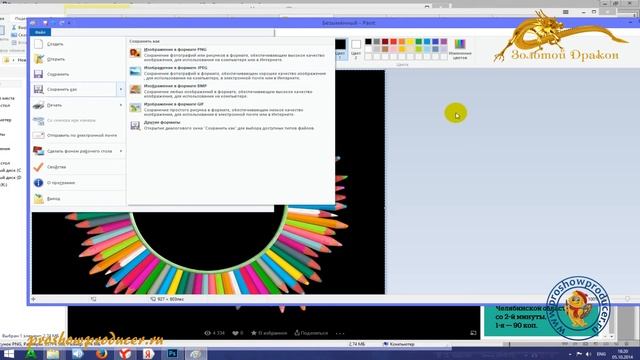The image size is (640, 360).
Task: Click the fullscreen icon in browser viewer
Action: click(x=473, y=333)
